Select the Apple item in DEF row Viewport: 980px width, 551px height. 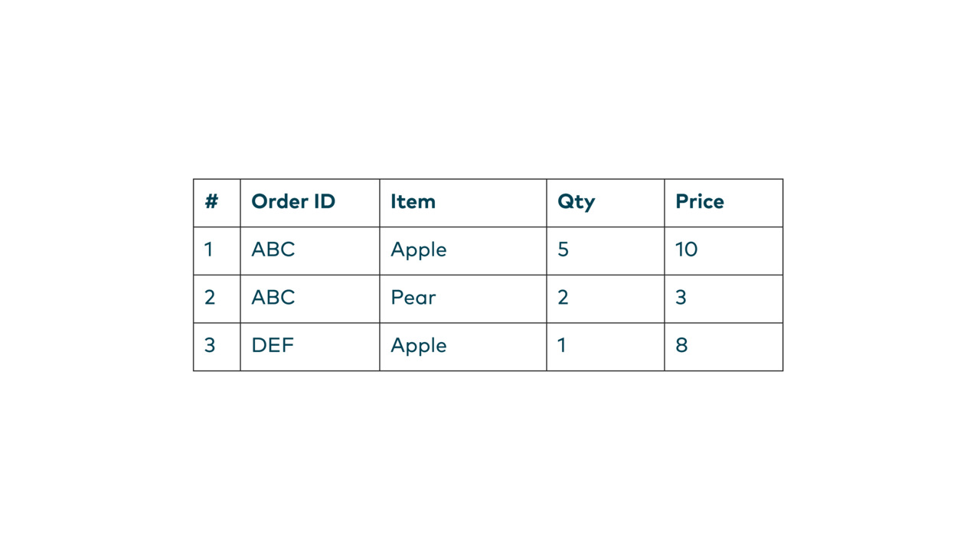coord(462,347)
